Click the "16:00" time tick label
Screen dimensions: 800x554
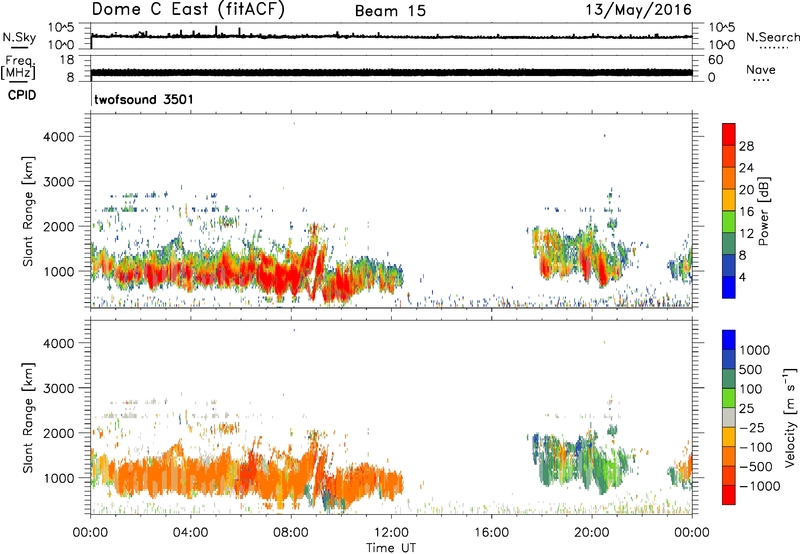pos(491,533)
